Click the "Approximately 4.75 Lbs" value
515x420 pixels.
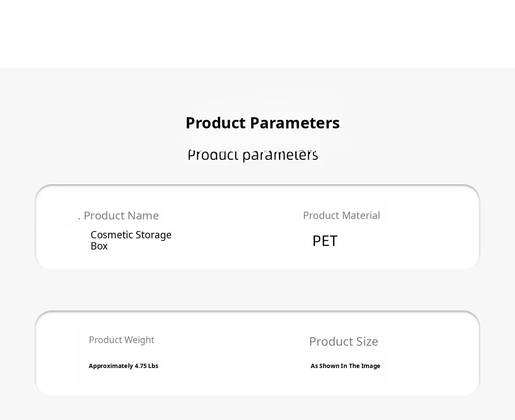point(124,366)
